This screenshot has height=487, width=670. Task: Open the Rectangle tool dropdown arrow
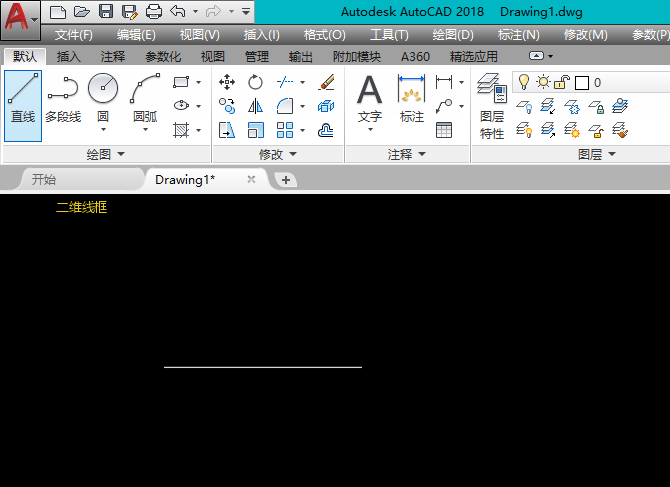tap(198, 82)
